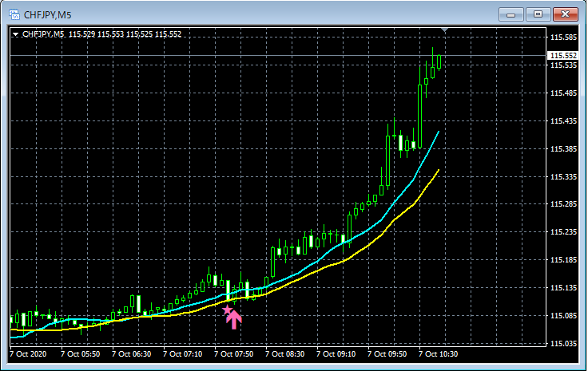This screenshot has height=371, width=588.
Task: Expand the CHFJPY,M5 chart header dropdown triangle
Action: point(16,34)
